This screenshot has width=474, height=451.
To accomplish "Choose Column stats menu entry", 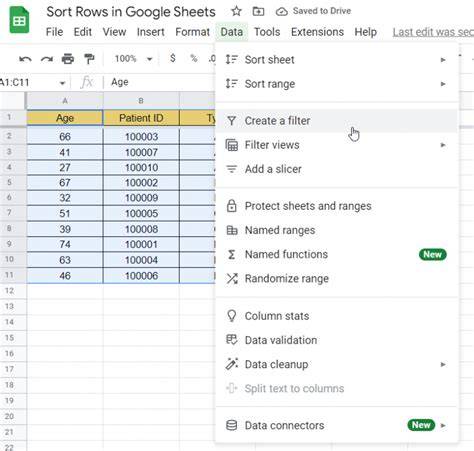I will tap(337, 316).
